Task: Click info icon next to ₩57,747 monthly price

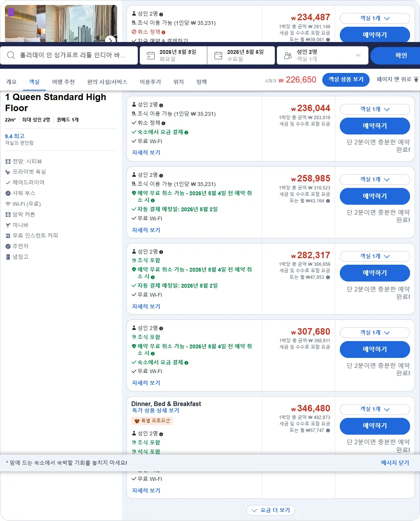Action: click(x=328, y=430)
